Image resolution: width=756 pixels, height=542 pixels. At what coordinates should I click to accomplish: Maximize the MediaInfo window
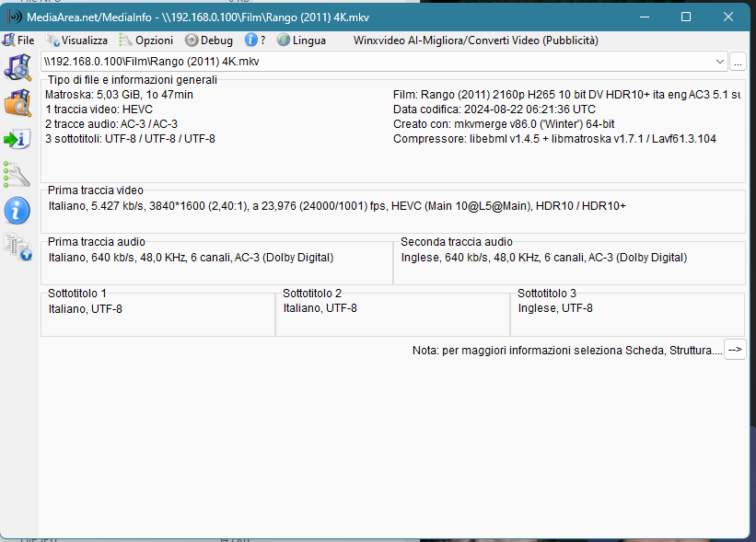tap(686, 17)
